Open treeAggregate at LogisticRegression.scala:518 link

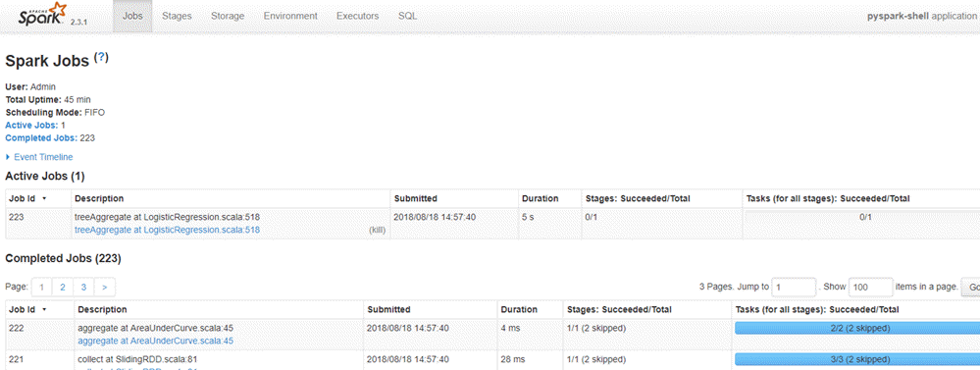click(x=167, y=230)
